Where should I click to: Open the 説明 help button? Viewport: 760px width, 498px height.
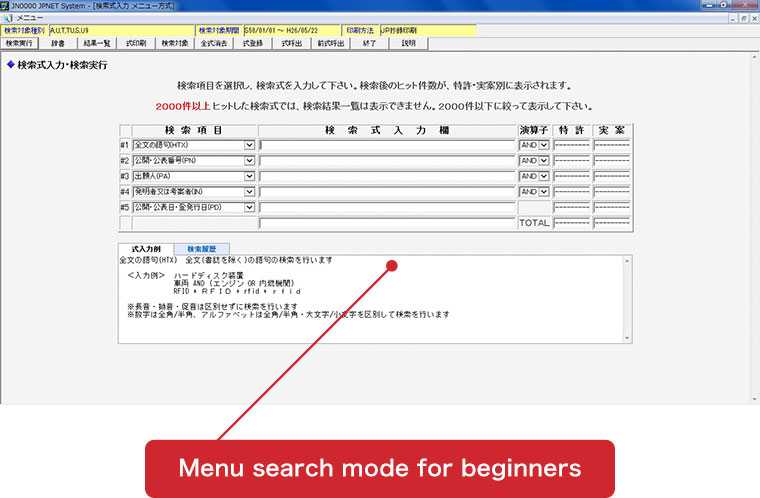[x=408, y=44]
